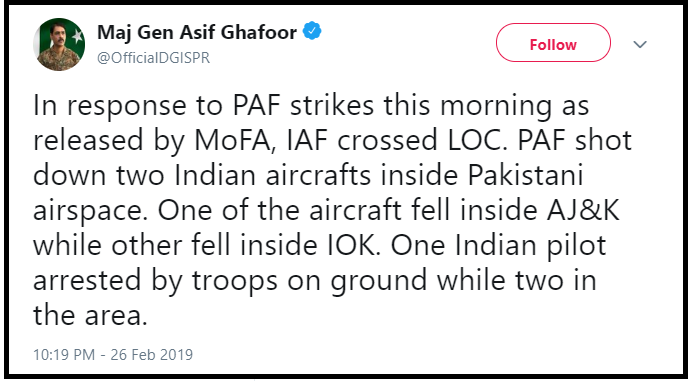Open the 10:19 PM time in timestamp
This screenshot has height=381, width=689.
point(65,354)
